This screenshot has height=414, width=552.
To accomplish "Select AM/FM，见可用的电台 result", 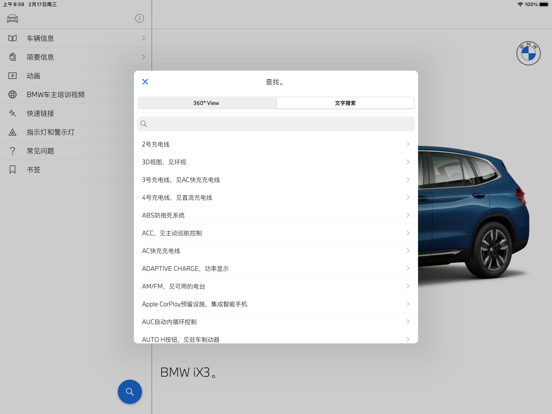I will (276, 286).
